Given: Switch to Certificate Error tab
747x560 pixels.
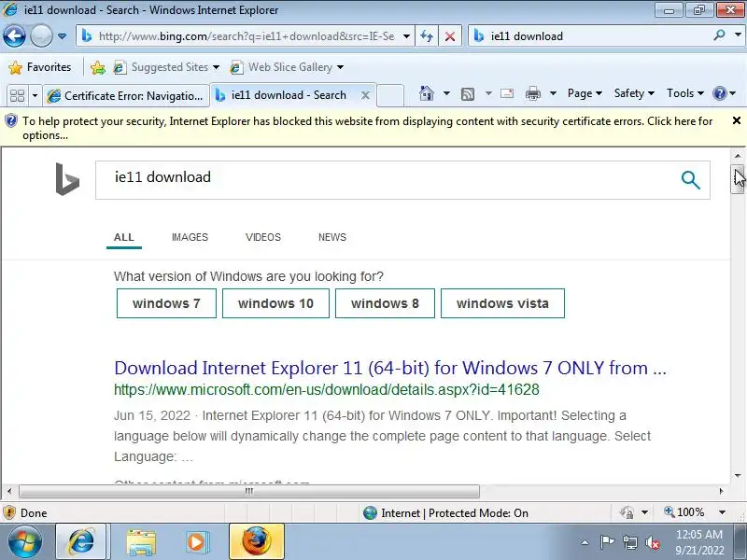Looking at the screenshot, I should click(126, 96).
